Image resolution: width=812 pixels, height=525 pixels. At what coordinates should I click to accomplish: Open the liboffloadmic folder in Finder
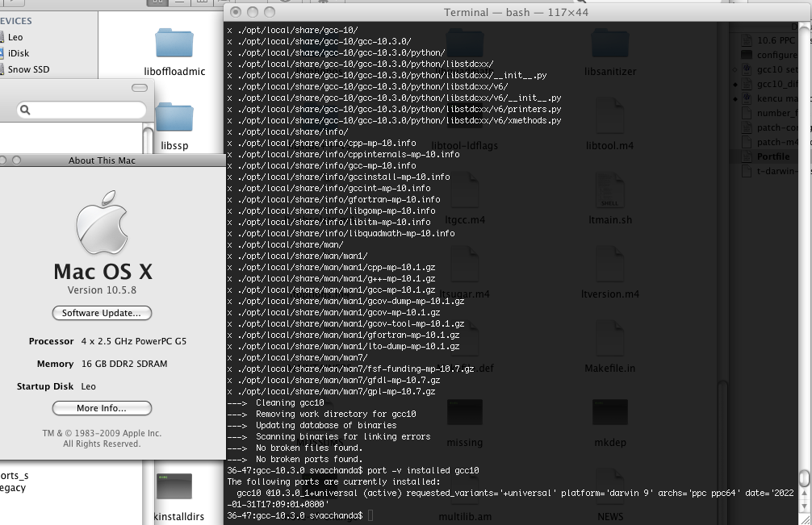coord(174,44)
